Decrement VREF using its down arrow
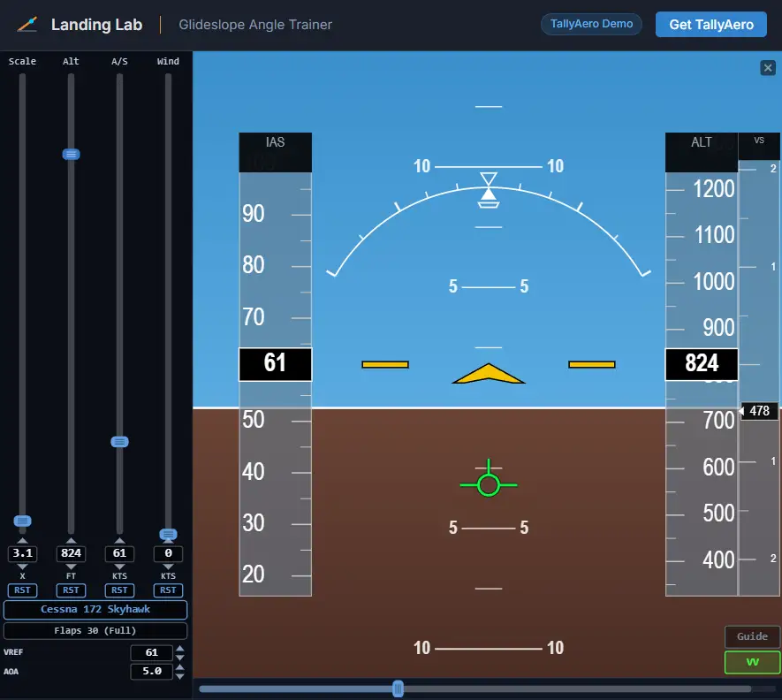The width and height of the screenshot is (782, 700). point(180,657)
